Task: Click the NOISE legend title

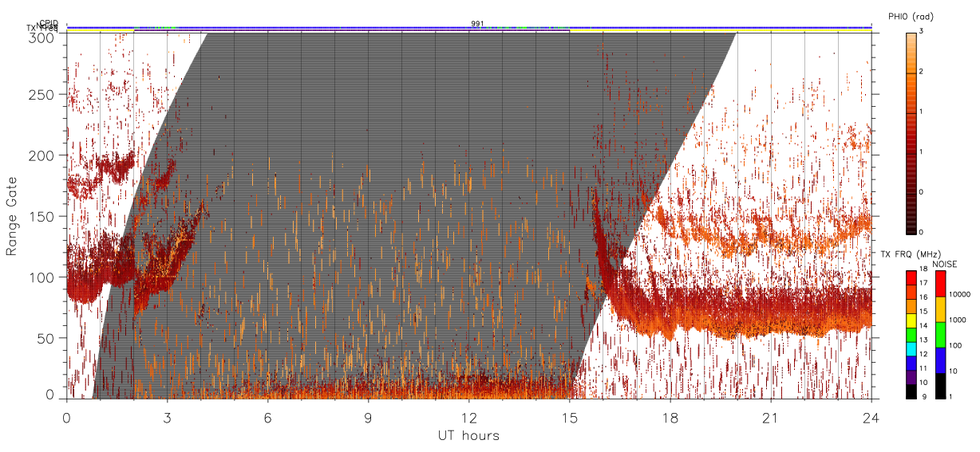Action: [x=946, y=263]
